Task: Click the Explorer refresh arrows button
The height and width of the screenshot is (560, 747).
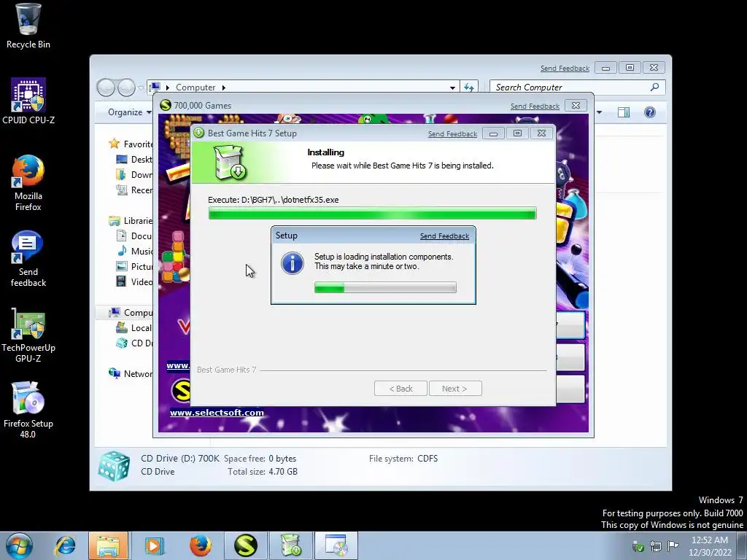Action: pyautogui.click(x=469, y=87)
